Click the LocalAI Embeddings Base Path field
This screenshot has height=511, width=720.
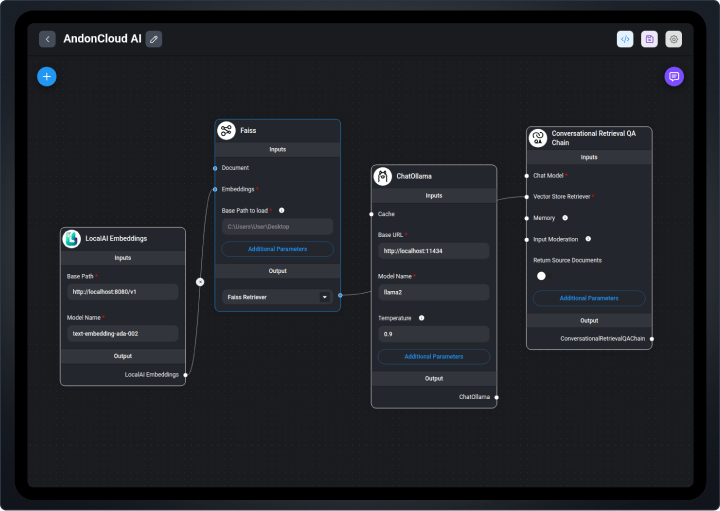(122, 292)
